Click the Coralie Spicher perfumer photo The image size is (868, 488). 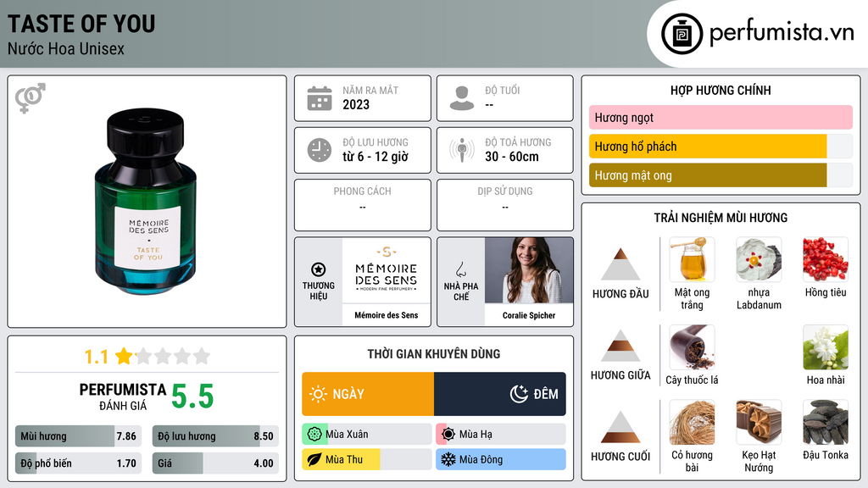[529, 270]
